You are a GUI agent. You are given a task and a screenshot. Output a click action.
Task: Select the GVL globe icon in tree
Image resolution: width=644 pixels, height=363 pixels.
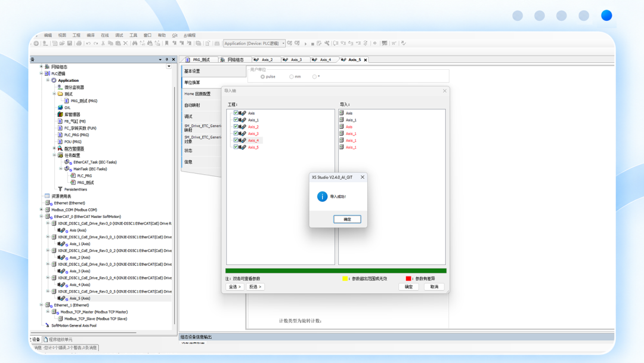pos(60,107)
